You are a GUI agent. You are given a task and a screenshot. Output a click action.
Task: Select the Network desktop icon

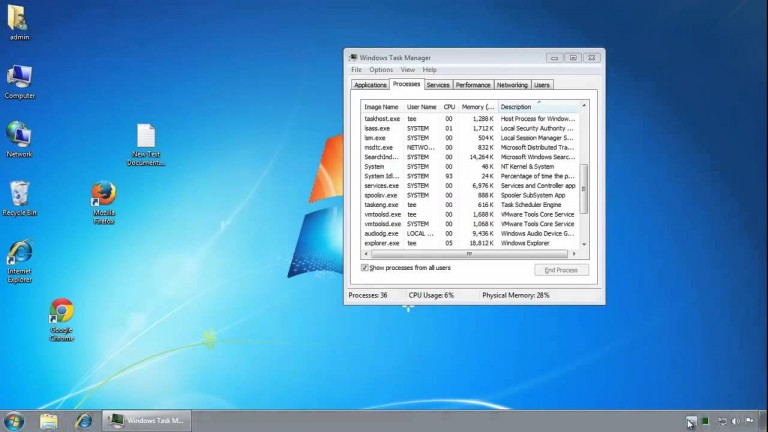pyautogui.click(x=19, y=140)
